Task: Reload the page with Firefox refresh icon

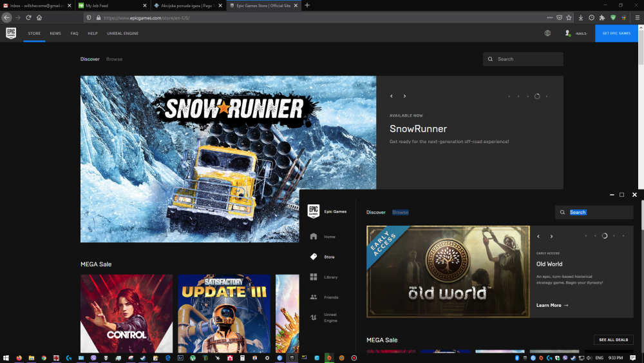Action: 28,17
